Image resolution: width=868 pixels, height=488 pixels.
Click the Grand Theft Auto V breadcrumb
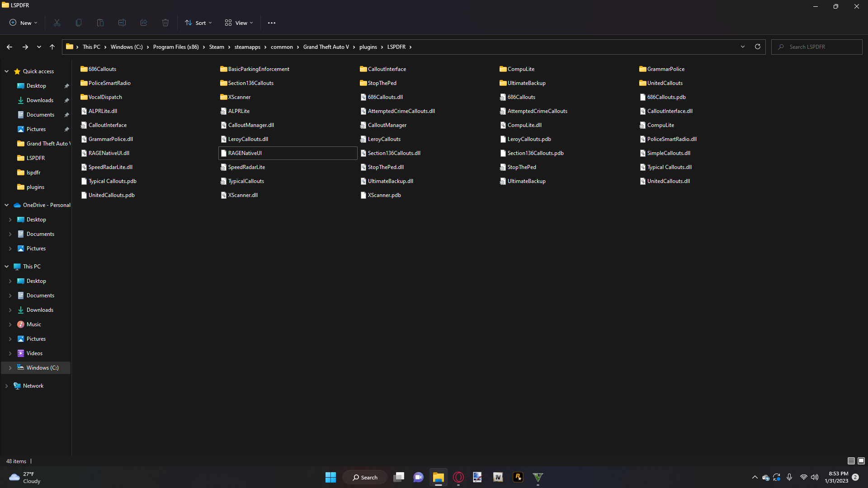point(326,47)
